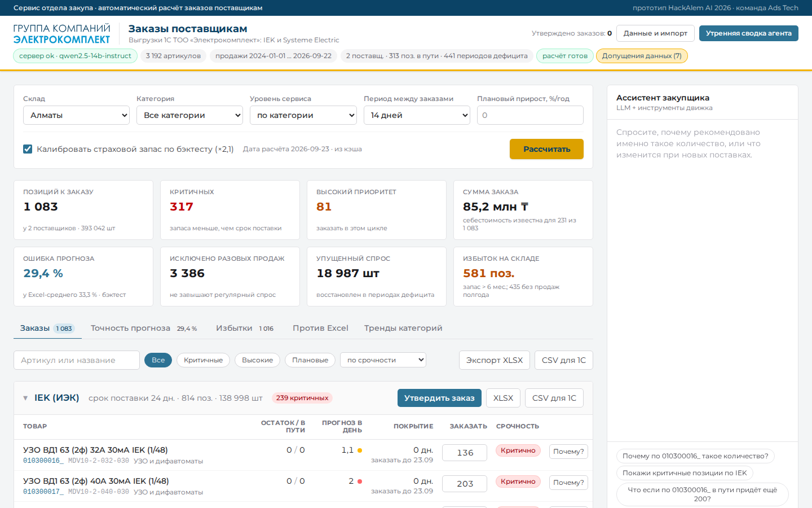Viewport: 812px width, 508px height.
Task: Collapse the IEK (ИЭК) supplier group triangle
Action: tap(25, 398)
